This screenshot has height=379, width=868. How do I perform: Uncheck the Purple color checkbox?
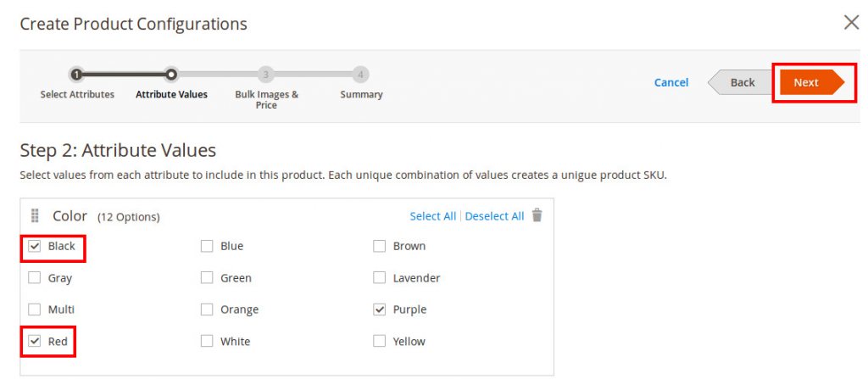380,309
